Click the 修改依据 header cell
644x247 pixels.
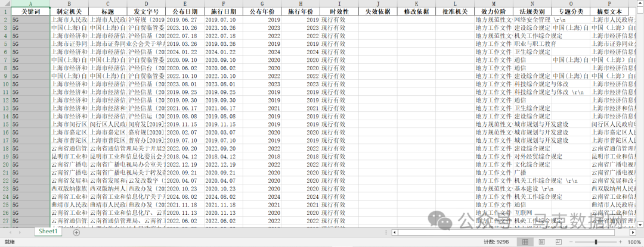pyautogui.click(x=416, y=11)
